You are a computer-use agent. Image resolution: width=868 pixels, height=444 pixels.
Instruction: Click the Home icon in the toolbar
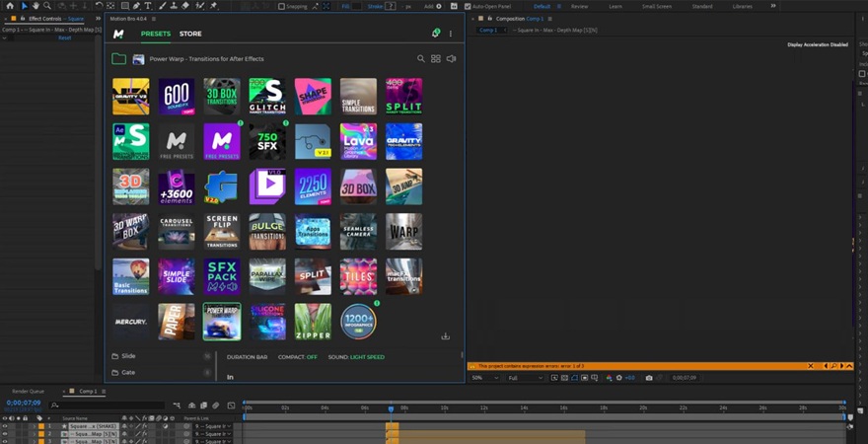pyautogui.click(x=10, y=6)
